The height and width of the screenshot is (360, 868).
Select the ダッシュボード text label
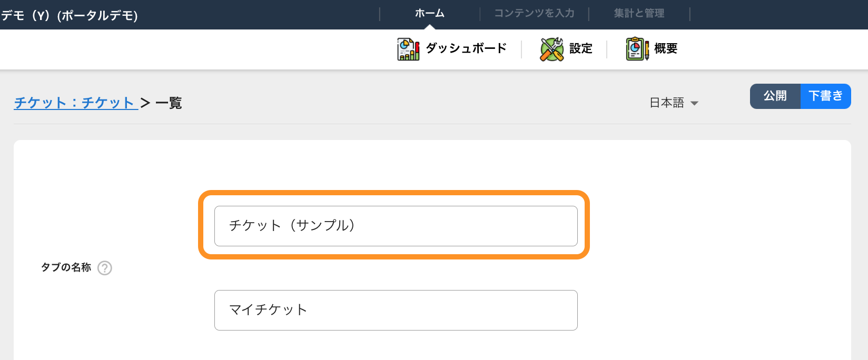pyautogui.click(x=466, y=48)
